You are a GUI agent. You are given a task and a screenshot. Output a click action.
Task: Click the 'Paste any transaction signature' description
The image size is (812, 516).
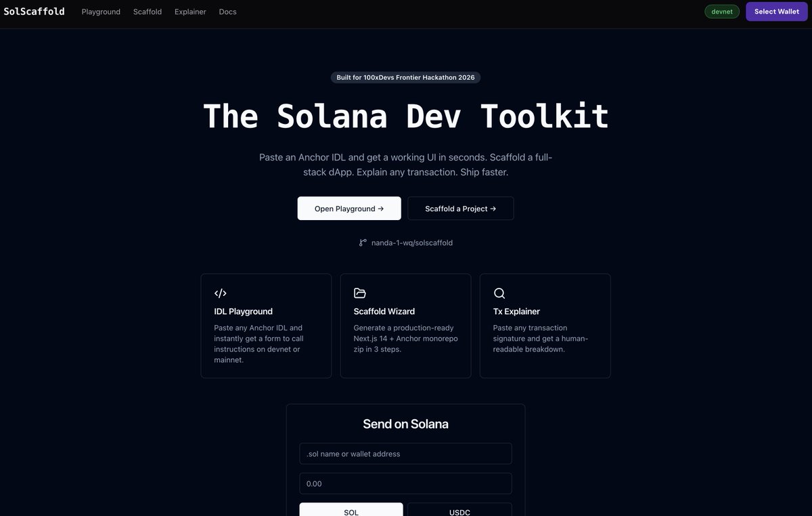click(541, 339)
